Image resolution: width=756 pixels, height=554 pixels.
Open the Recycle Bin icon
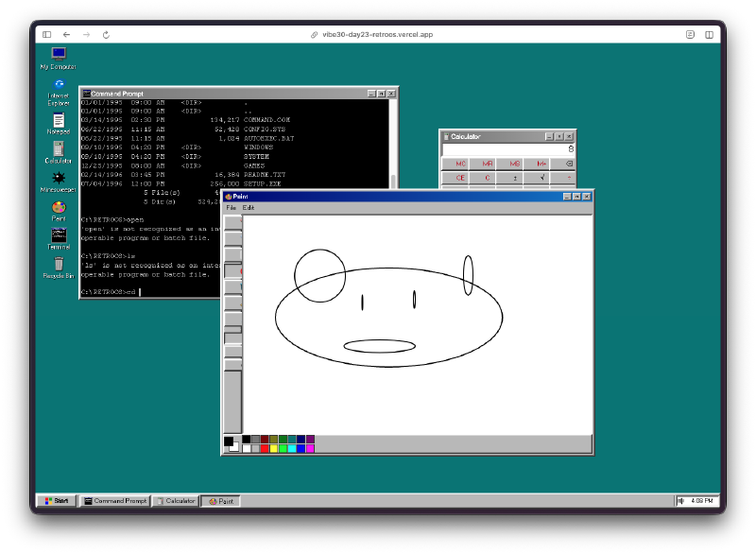click(59, 265)
